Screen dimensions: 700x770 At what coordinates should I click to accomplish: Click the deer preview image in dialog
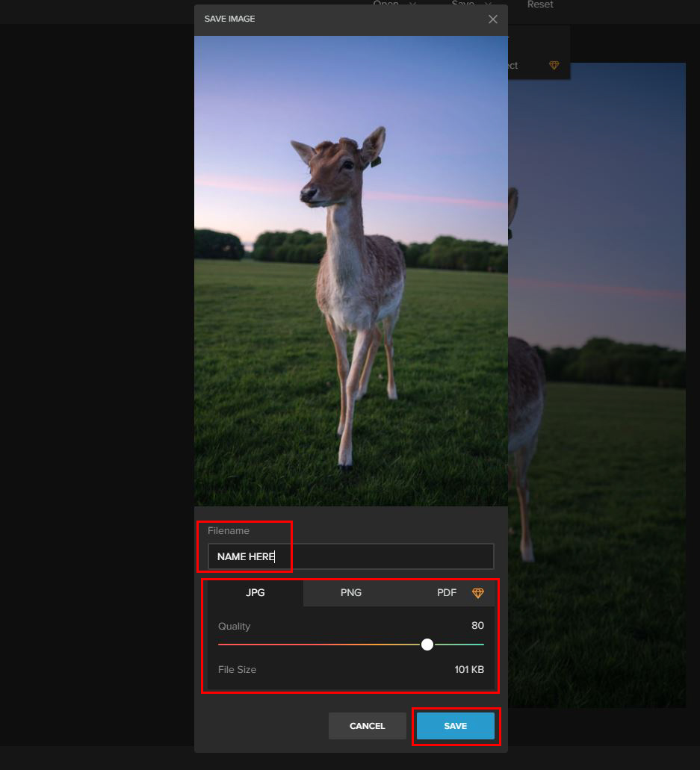350,270
